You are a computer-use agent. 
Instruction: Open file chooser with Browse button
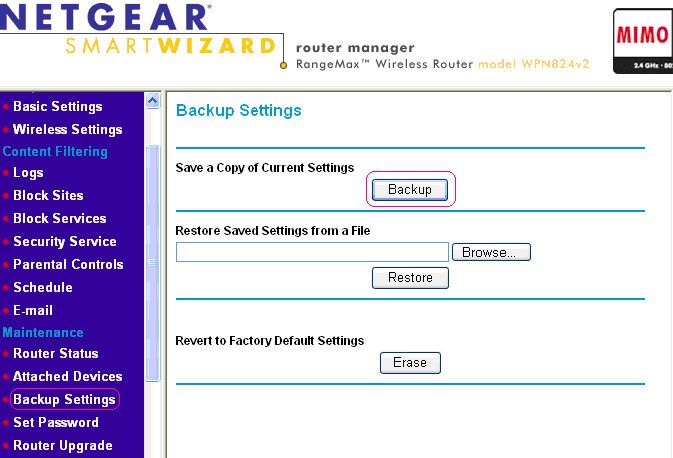(x=491, y=252)
